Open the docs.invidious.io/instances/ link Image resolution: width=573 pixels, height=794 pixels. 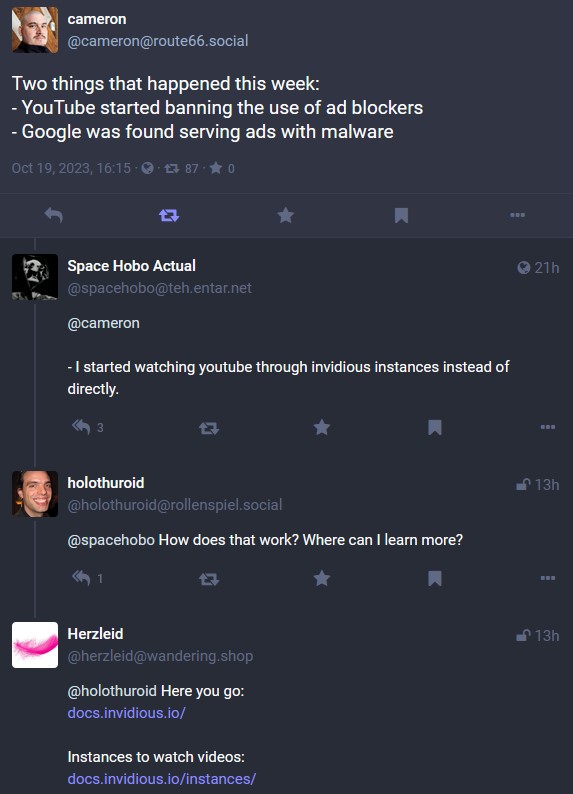162,778
